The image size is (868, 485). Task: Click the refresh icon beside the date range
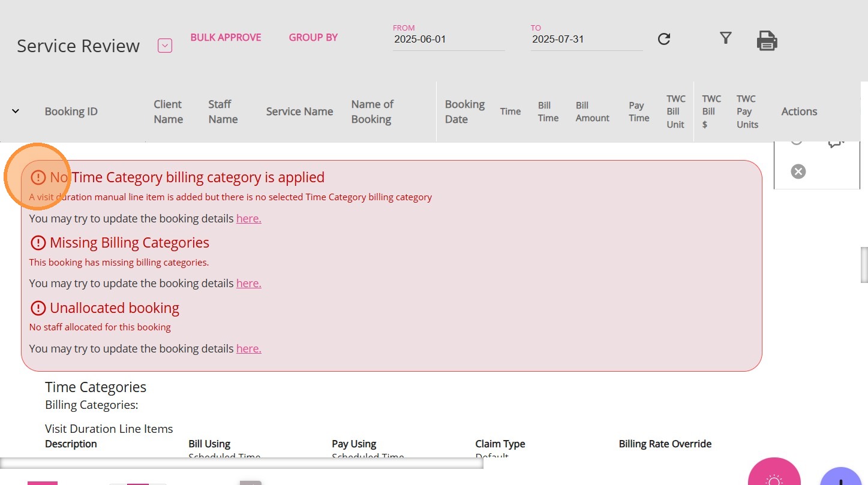(663, 39)
